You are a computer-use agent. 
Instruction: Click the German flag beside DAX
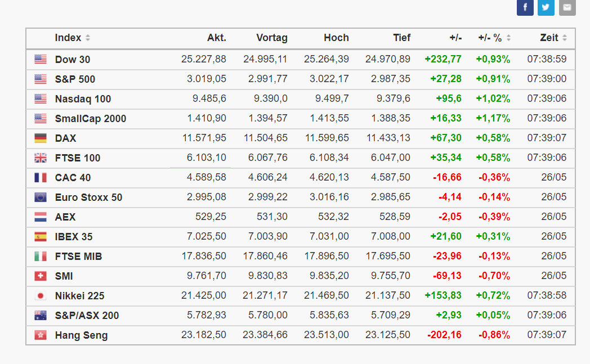coord(41,138)
